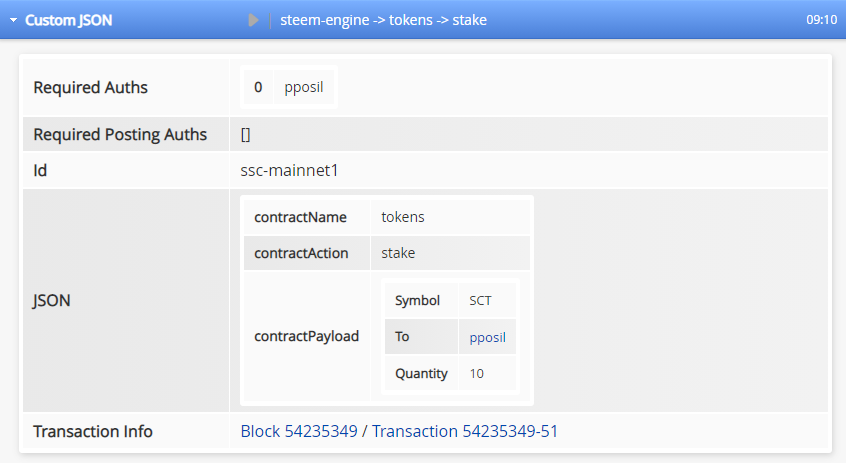Screen dimensions: 846x463
Task: Click the contractPayload label
Action: coord(306,336)
